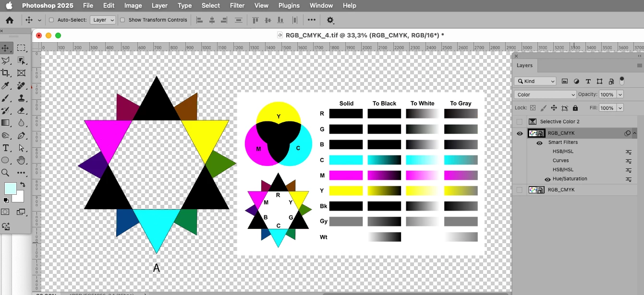The image size is (644, 295).
Task: Click the foreground color swatch
Action: [x=10, y=188]
